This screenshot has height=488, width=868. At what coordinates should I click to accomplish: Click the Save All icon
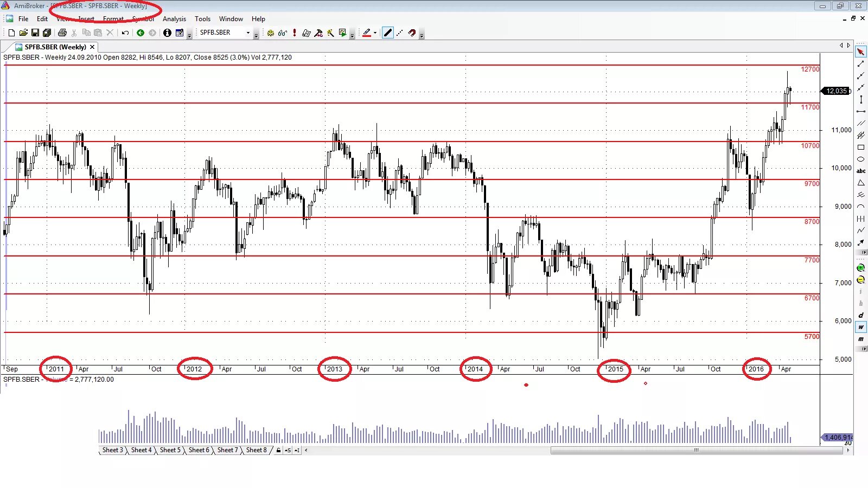pyautogui.click(x=47, y=33)
